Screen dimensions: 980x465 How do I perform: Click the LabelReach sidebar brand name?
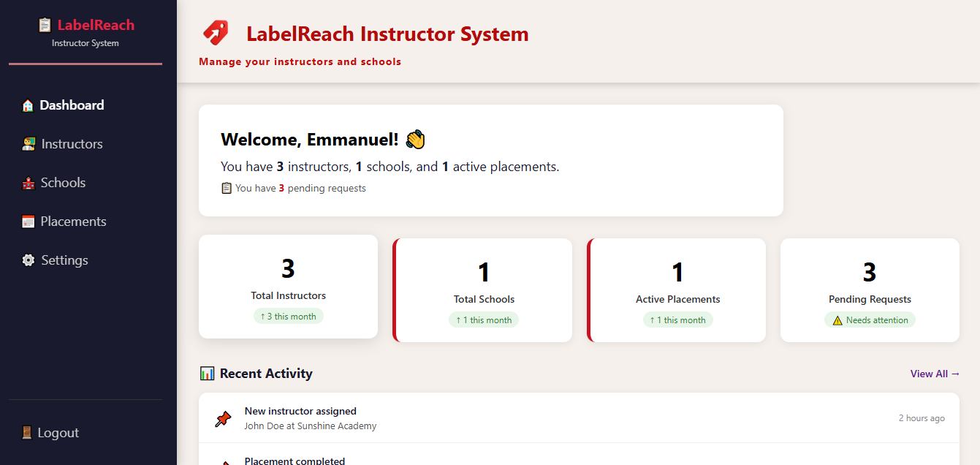[x=96, y=25]
